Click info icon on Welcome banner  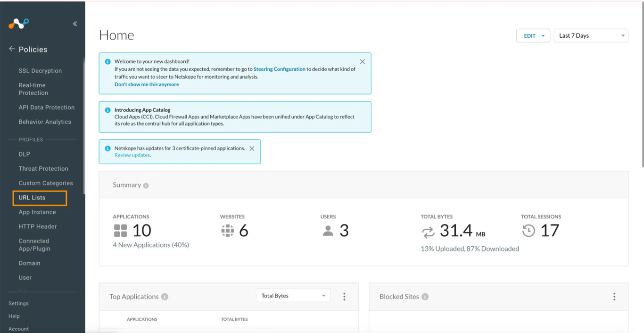click(107, 62)
